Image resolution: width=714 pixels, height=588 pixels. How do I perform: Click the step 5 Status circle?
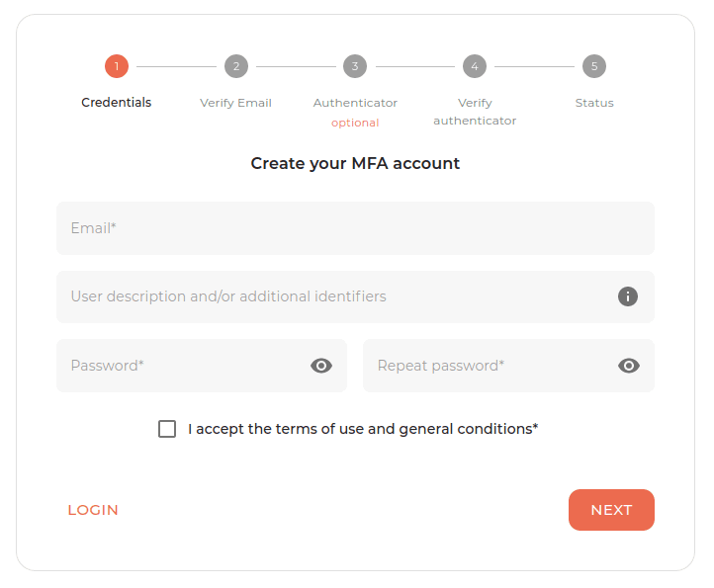pyautogui.click(x=594, y=66)
